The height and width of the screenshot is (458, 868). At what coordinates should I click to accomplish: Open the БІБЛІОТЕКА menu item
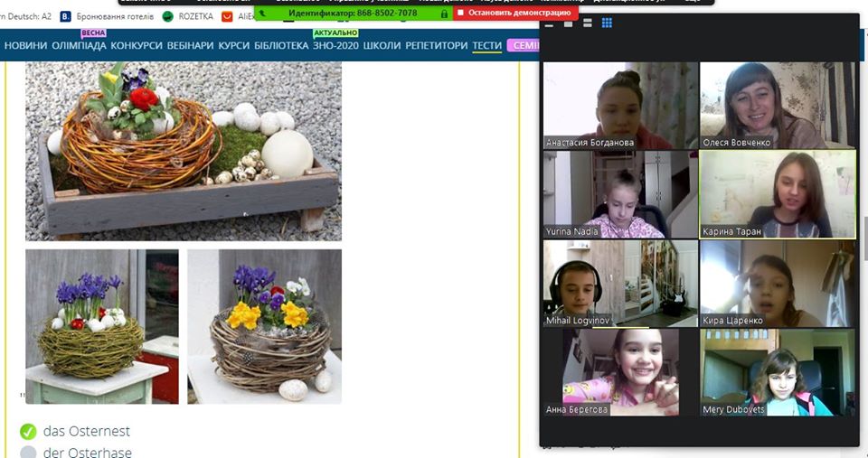[x=281, y=45]
